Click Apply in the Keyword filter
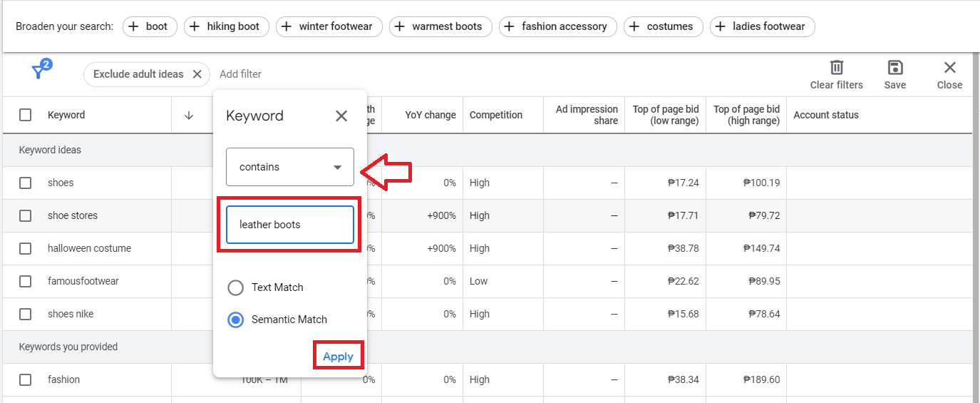The image size is (980, 403). 339,356
